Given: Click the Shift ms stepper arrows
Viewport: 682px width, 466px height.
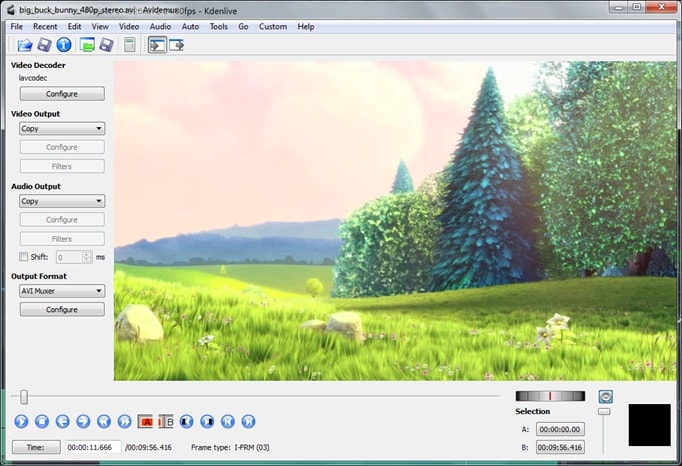Looking at the screenshot, I should [x=87, y=257].
